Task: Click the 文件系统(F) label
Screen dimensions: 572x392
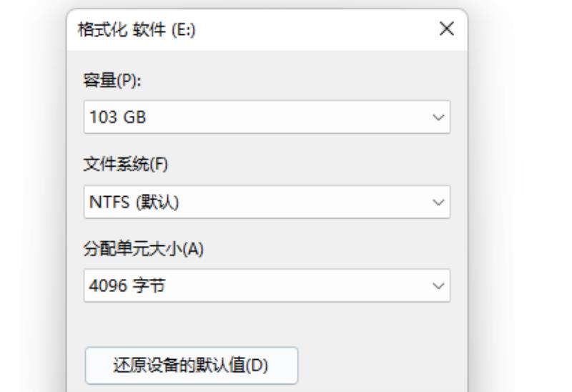Action: pyautogui.click(x=126, y=165)
